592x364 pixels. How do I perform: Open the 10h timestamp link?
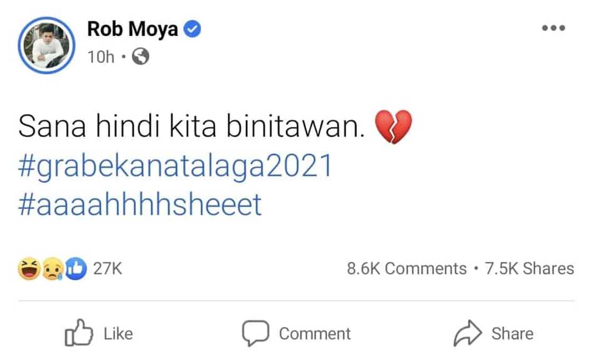101,57
